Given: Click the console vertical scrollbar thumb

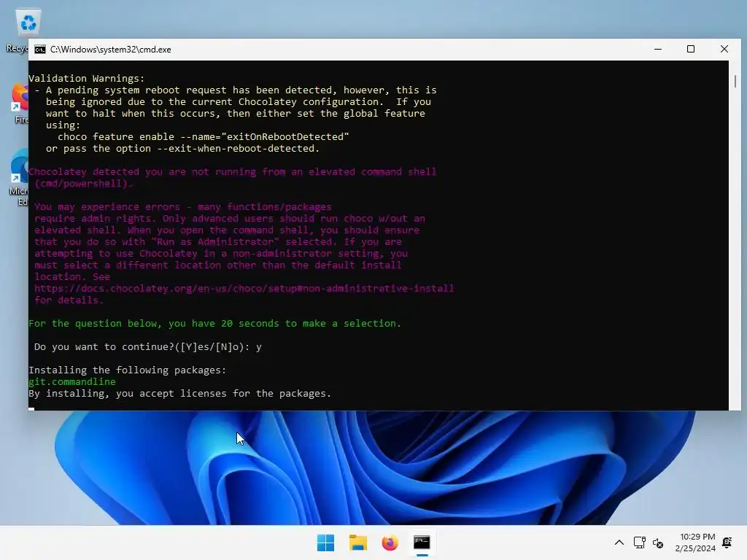Looking at the screenshot, I should click(735, 82).
